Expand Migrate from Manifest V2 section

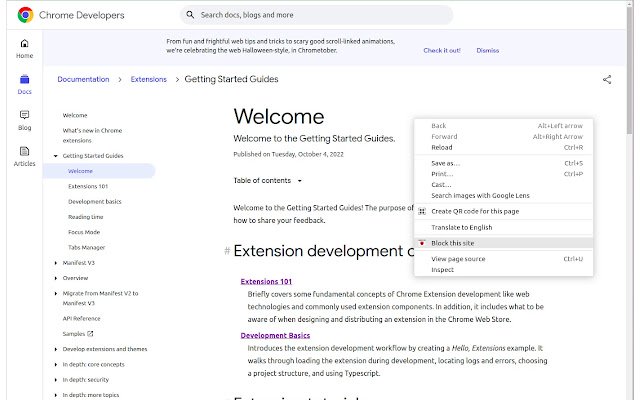click(56, 293)
